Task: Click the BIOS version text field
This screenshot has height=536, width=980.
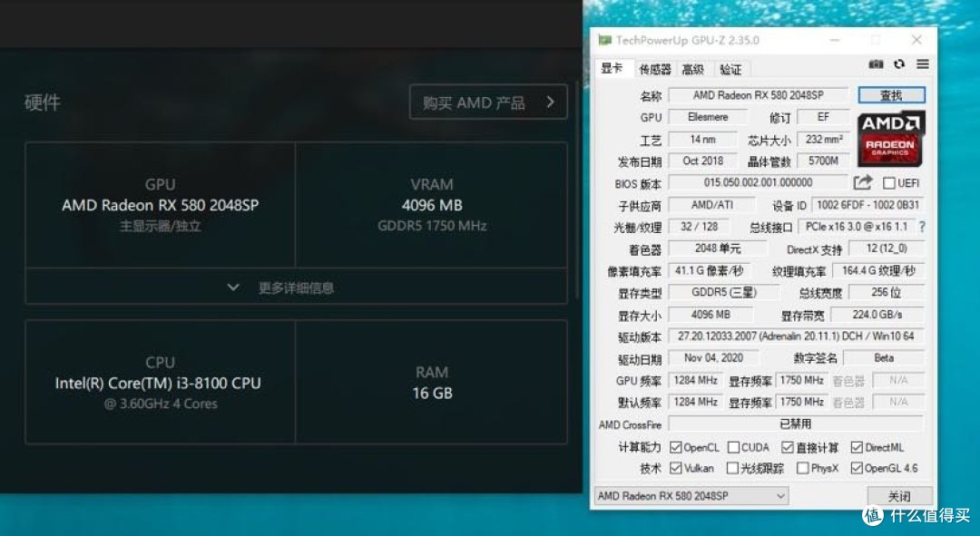Action: click(758, 182)
